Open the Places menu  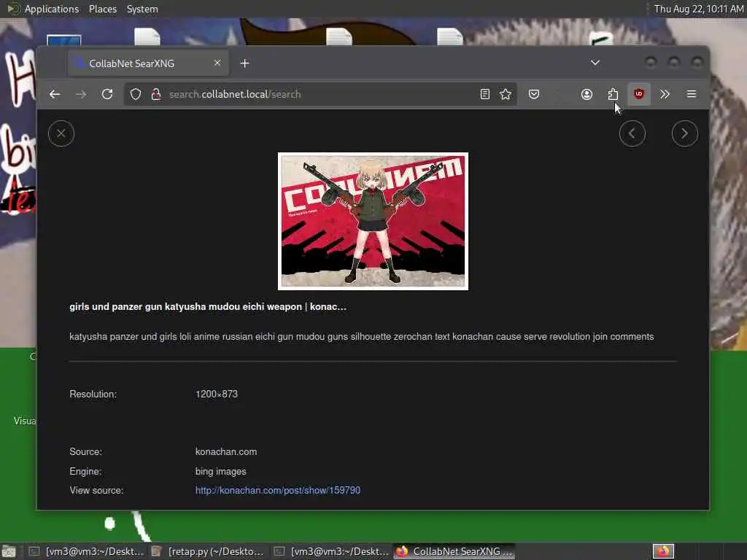pos(102,9)
